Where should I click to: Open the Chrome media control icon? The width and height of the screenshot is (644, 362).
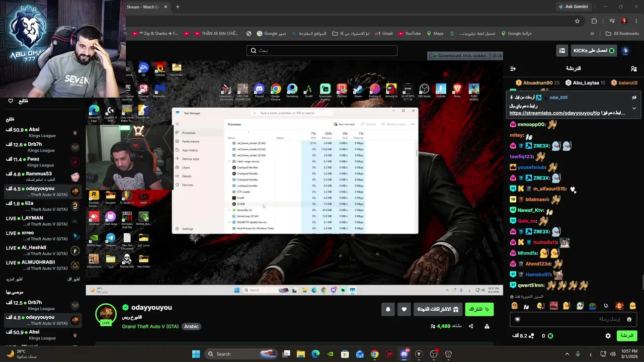612,21
